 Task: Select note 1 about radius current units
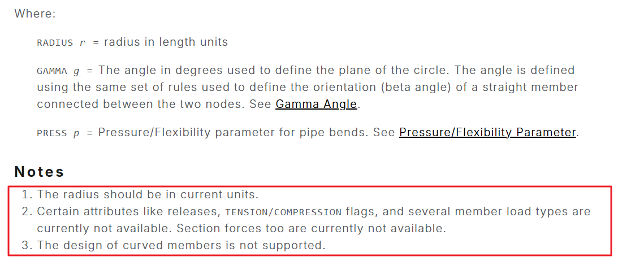[148, 195]
